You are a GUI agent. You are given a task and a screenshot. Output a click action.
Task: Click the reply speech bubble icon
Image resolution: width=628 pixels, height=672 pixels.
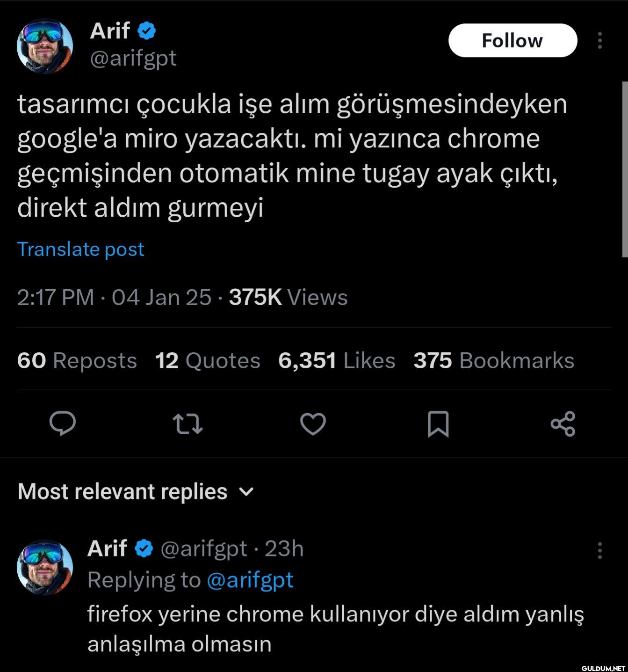[63, 424]
